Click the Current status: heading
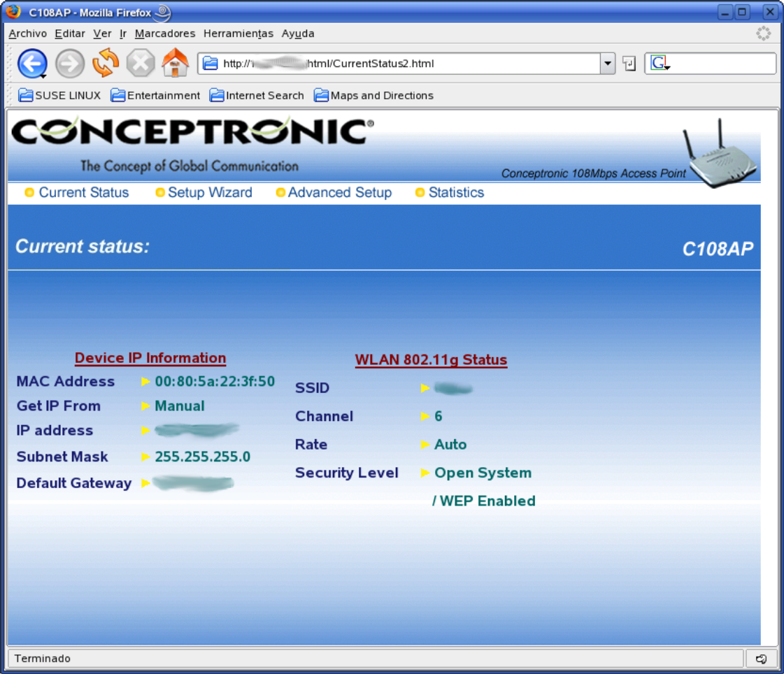The width and height of the screenshot is (784, 674). point(83,247)
